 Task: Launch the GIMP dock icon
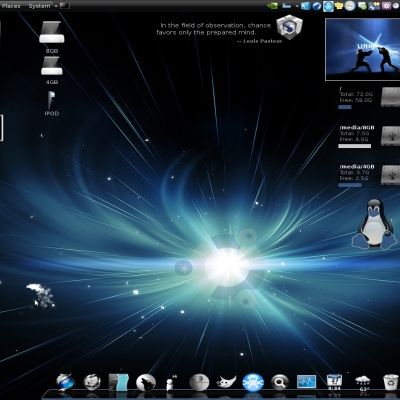point(227,382)
